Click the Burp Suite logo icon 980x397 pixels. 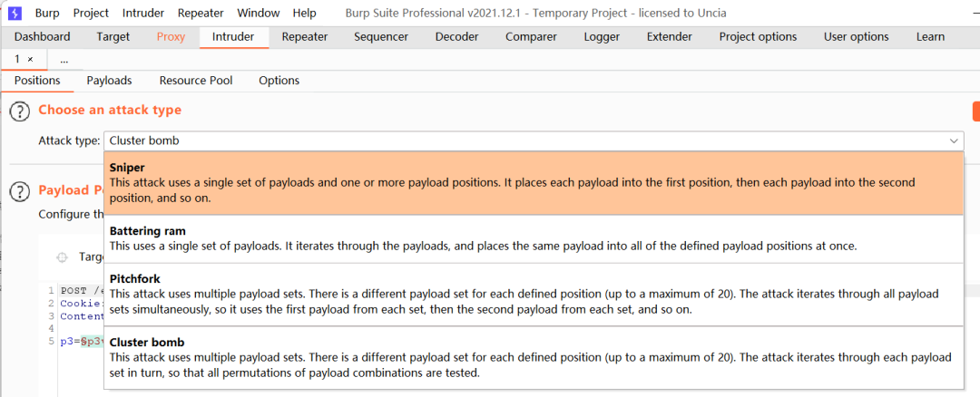click(15, 13)
